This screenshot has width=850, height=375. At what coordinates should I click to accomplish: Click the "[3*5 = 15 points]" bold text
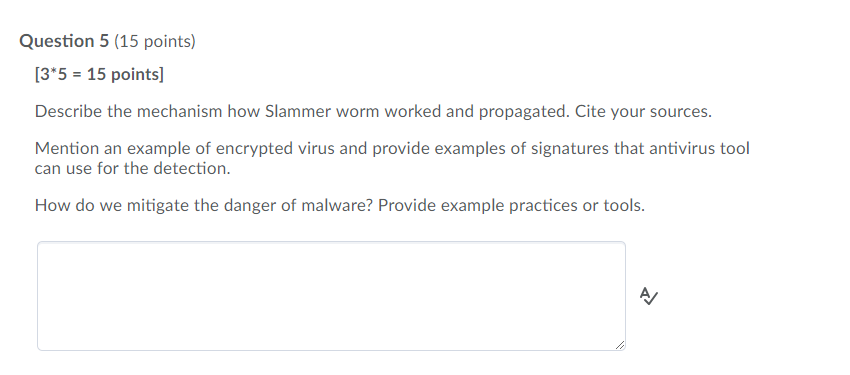pyautogui.click(x=99, y=74)
